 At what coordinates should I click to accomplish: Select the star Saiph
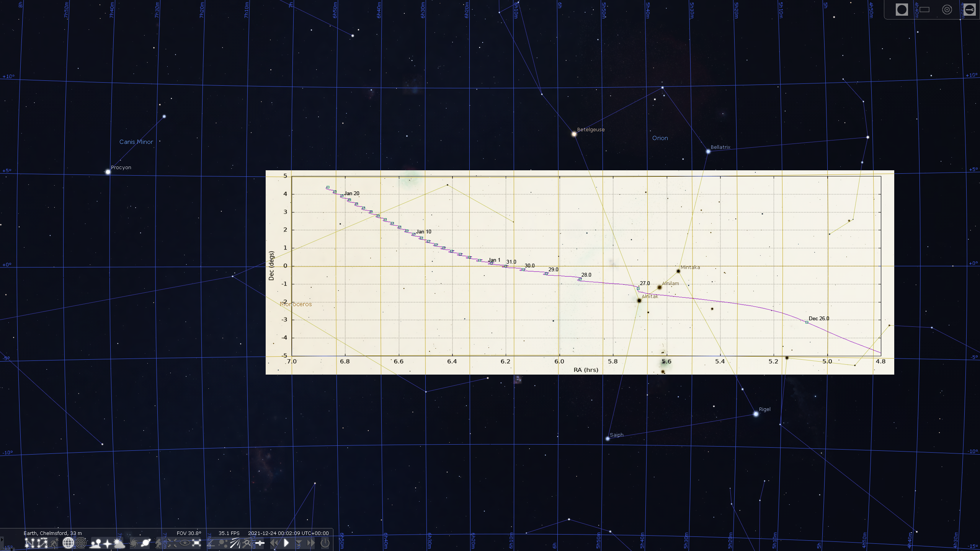[x=608, y=439]
